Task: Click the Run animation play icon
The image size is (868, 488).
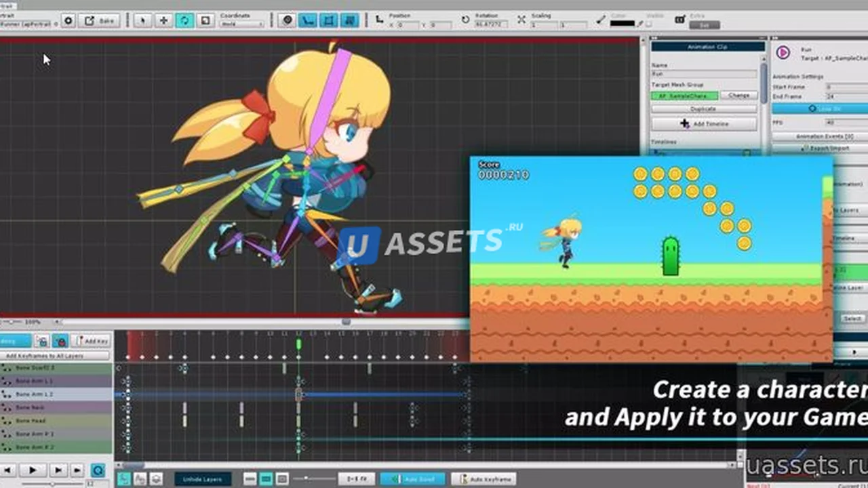Action: tap(783, 52)
